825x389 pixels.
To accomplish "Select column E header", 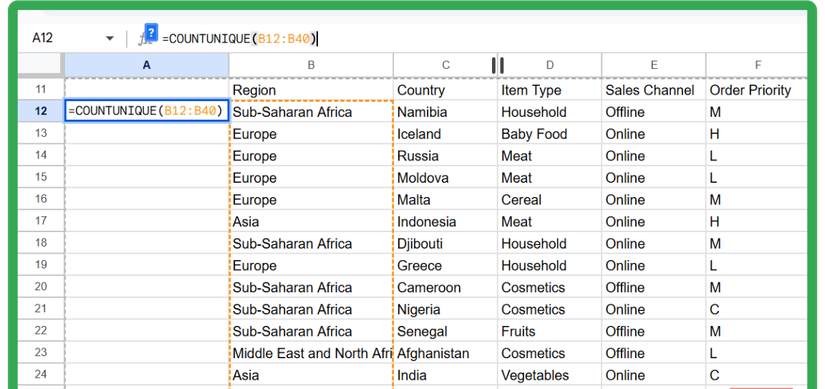I will [x=654, y=65].
